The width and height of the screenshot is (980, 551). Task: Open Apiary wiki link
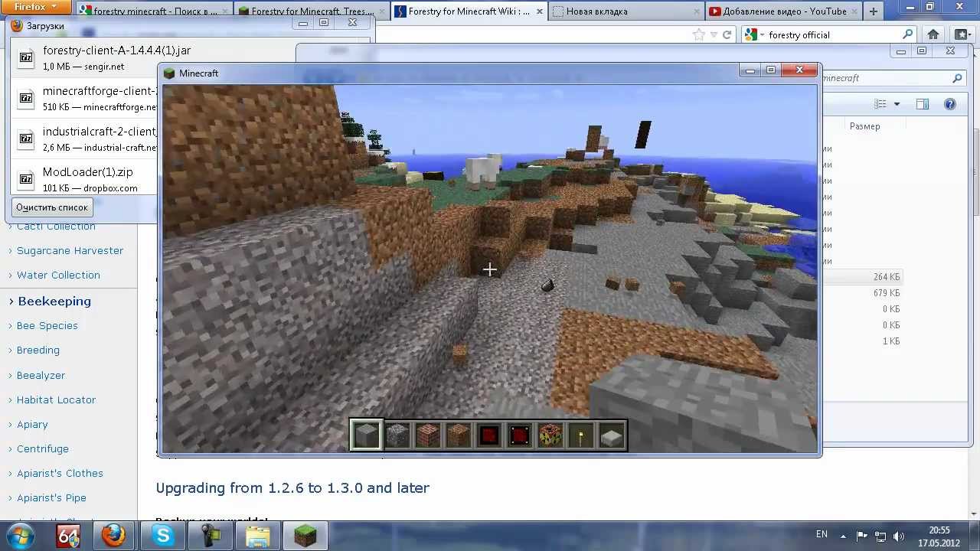point(32,424)
